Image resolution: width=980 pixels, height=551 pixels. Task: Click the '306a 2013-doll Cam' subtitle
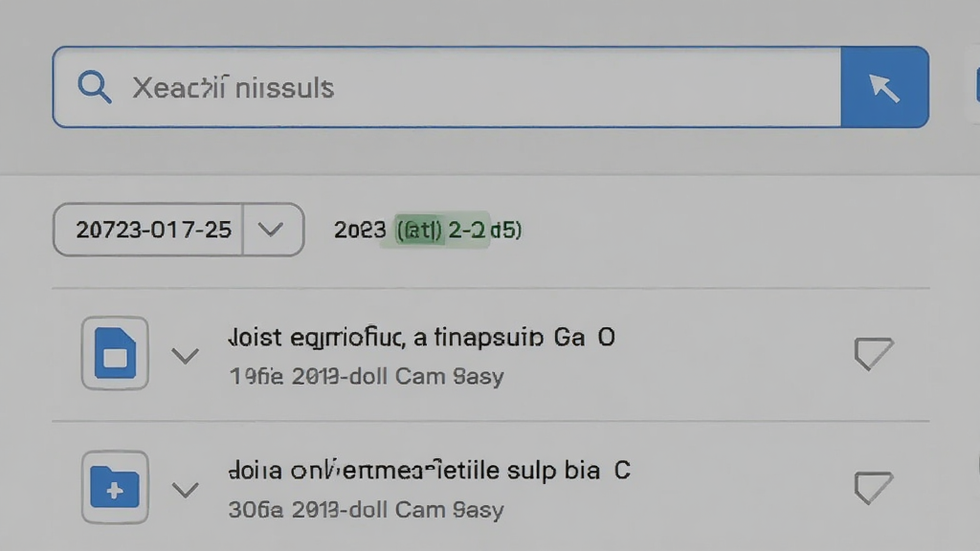point(367,510)
